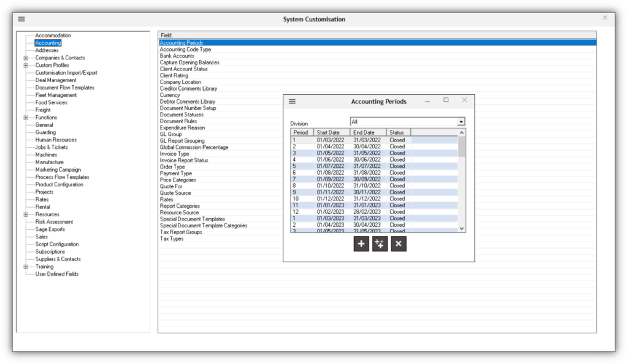Select Document Flow Templates tree item
628x364 pixels.
tap(65, 88)
